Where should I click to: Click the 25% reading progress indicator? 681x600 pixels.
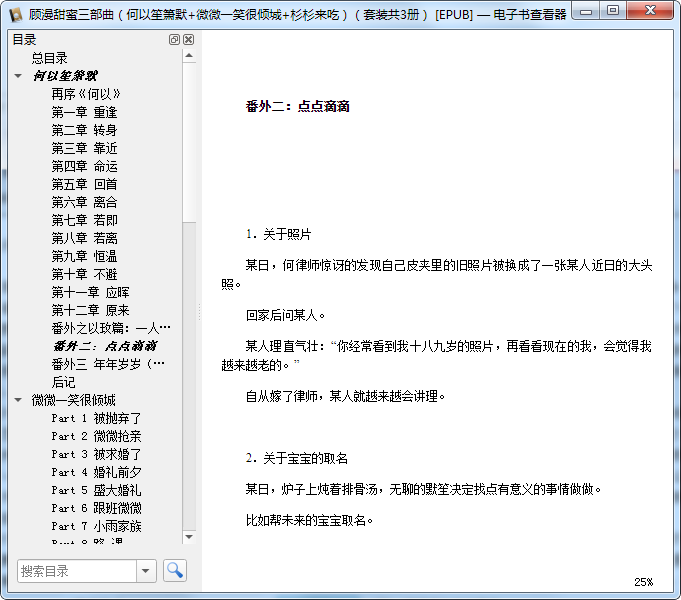(x=643, y=582)
